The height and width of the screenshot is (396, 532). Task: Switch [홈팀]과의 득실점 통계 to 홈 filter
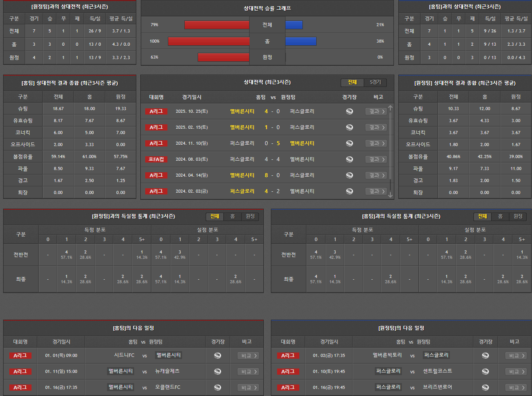click(x=500, y=217)
